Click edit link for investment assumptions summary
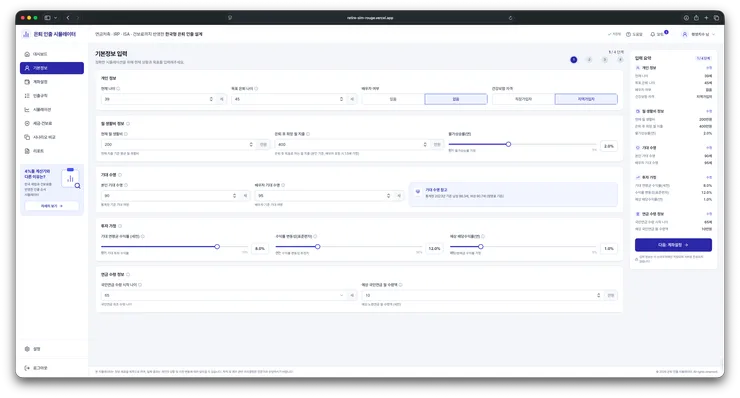740x398 pixels. (708, 178)
